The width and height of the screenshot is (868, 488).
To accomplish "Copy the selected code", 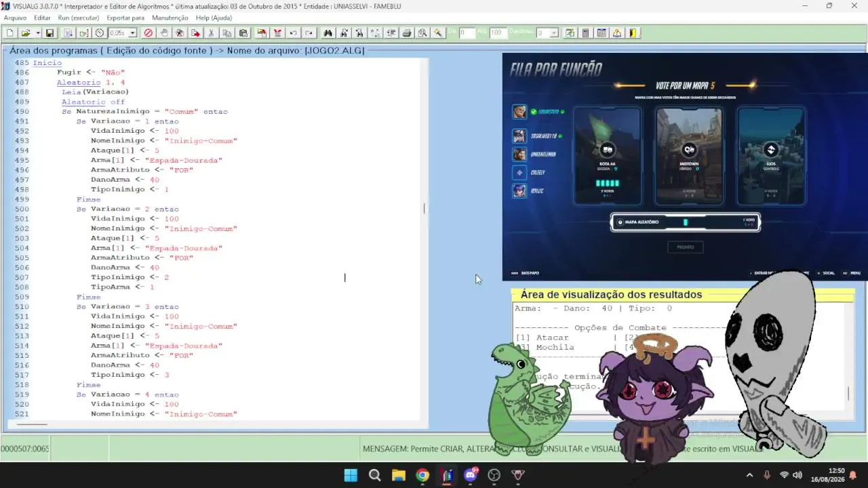I will coord(227,33).
